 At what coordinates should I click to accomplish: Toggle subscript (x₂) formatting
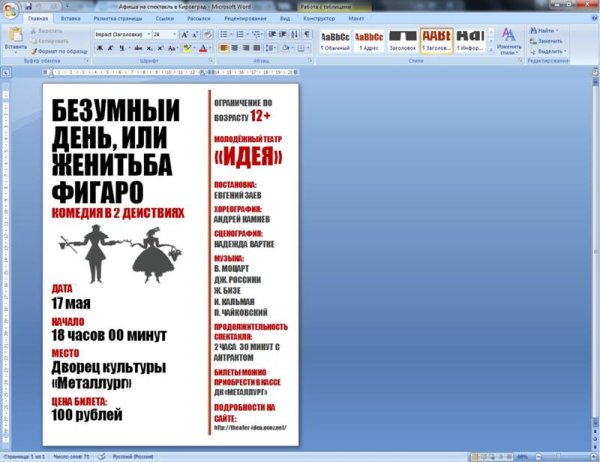(149, 48)
